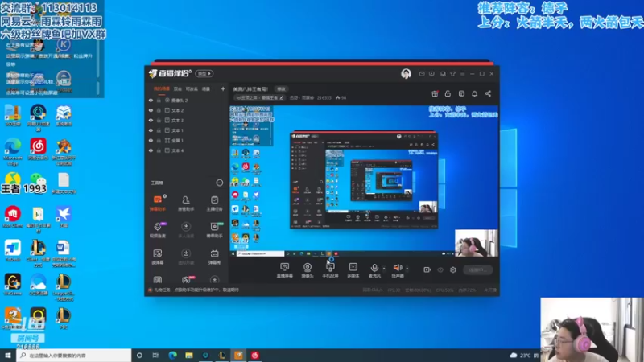Open the 主播任务 checklist tool
644x362 pixels.
pos(214,204)
